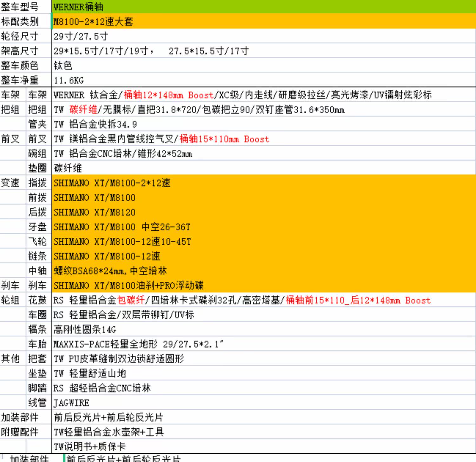
Task: Click the WERNER桶轴 header cell
Action: point(264,7)
